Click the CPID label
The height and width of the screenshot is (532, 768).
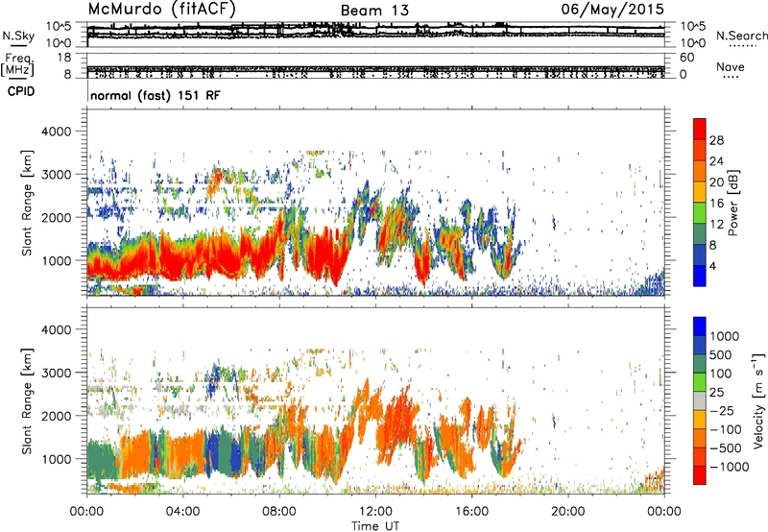pyautogui.click(x=21, y=91)
